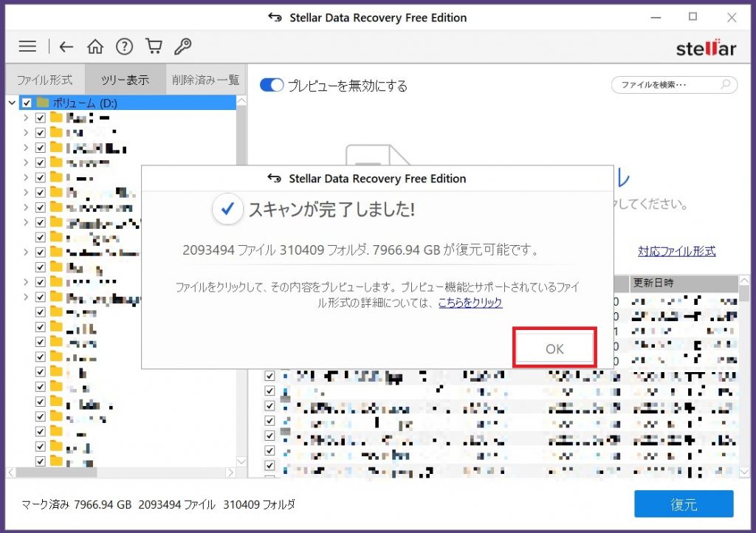Open the hamburger menu icon
756x533 pixels.
27,47
